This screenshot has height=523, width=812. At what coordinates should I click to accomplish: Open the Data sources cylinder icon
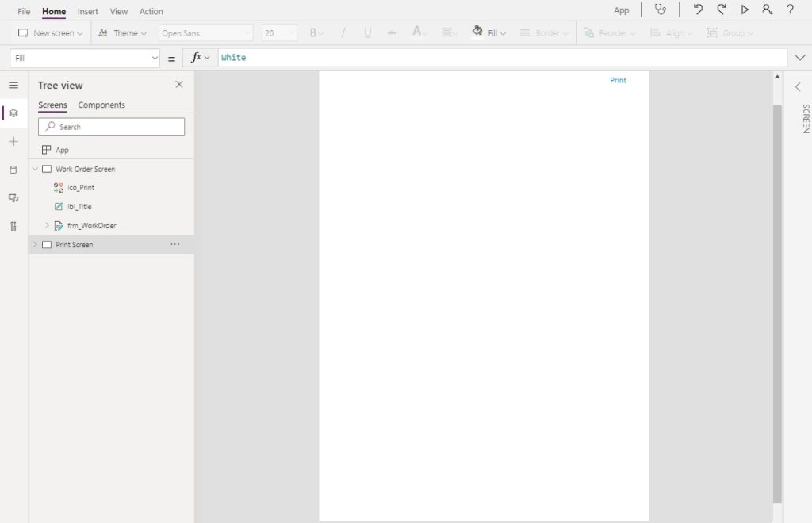(13, 170)
